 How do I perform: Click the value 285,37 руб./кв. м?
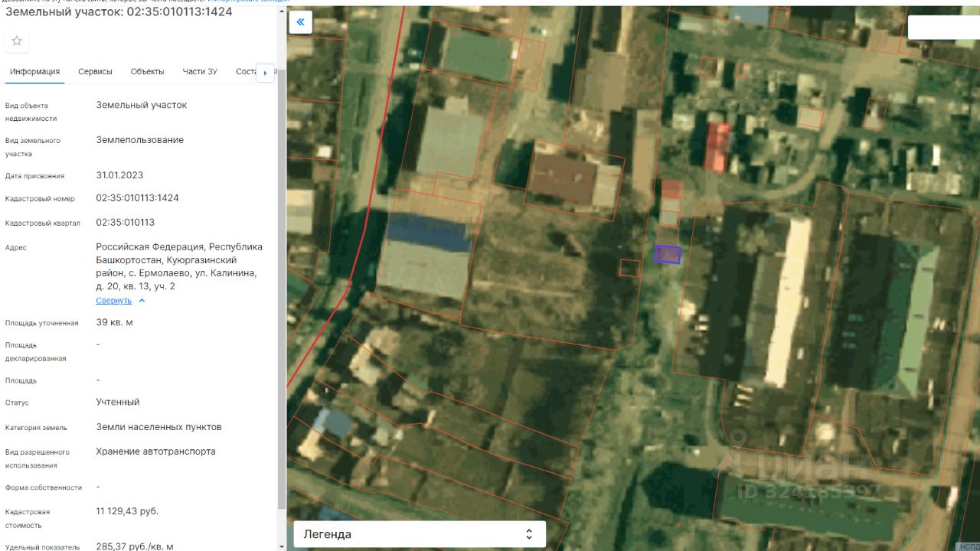[135, 546]
